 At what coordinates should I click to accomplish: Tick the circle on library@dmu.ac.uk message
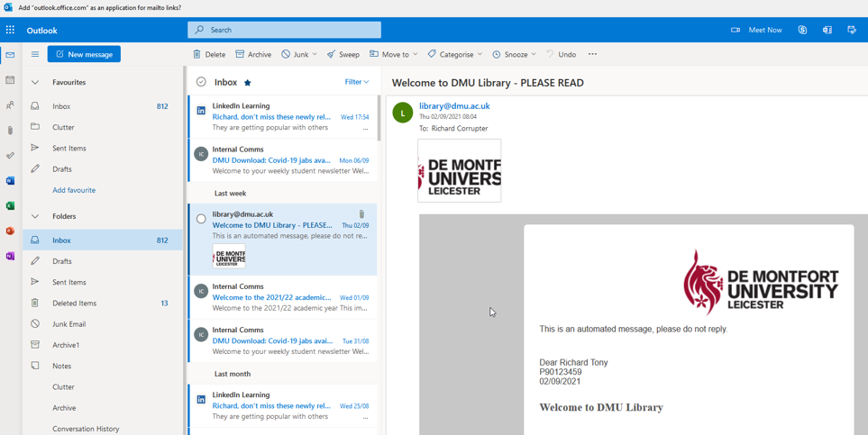pyautogui.click(x=201, y=219)
